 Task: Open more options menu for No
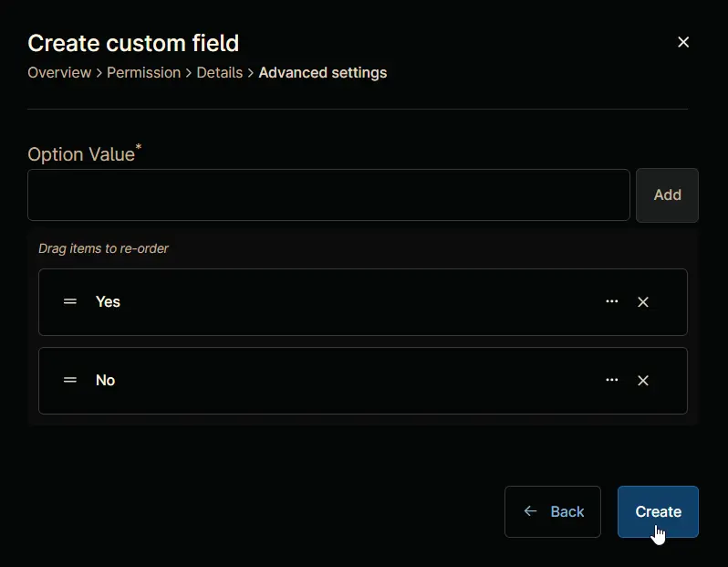[612, 380]
